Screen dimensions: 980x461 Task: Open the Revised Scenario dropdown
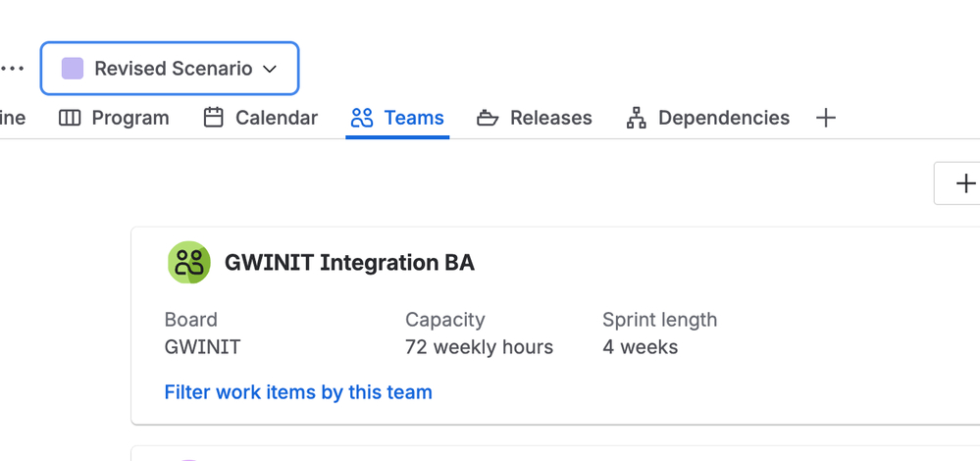click(170, 69)
